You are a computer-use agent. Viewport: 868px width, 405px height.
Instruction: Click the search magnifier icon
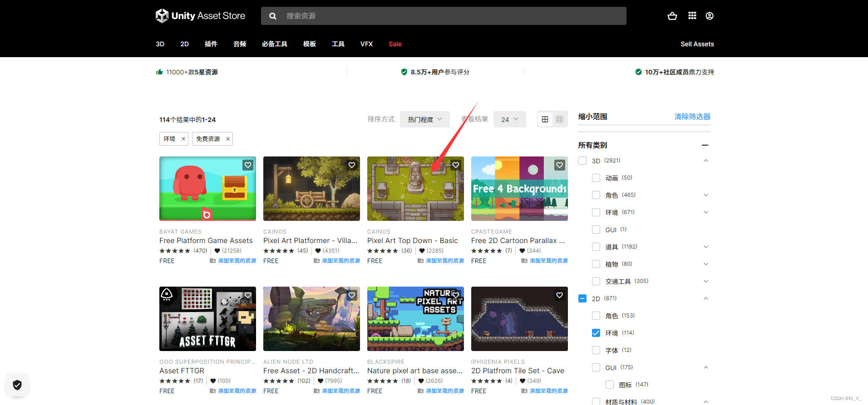click(273, 16)
